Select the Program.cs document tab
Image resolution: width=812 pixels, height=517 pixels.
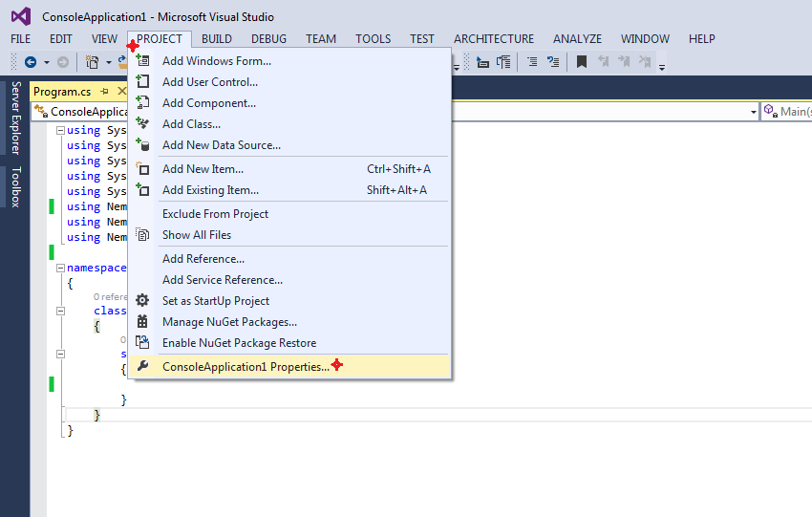pyautogui.click(x=62, y=92)
